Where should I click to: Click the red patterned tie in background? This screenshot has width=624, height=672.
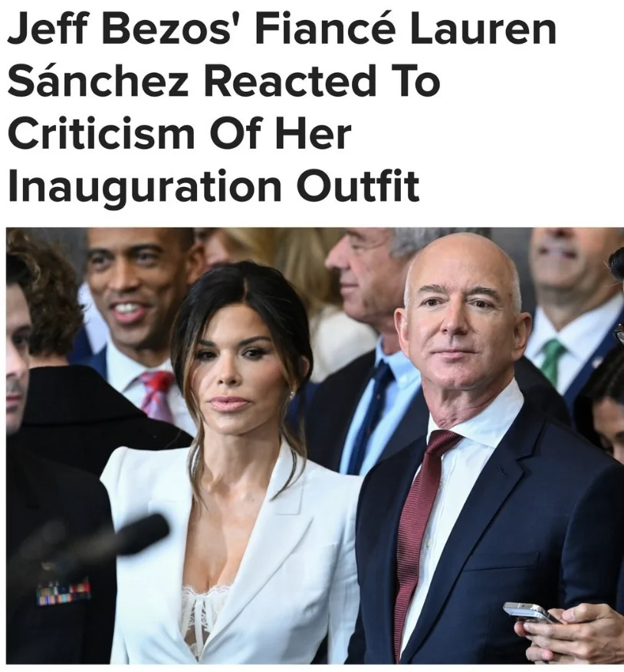(x=156, y=395)
